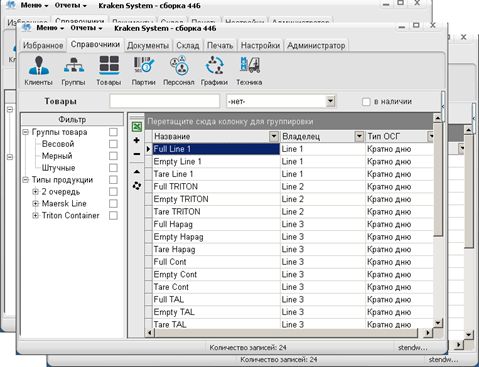Click grid vertical scrollbar up arrow

(x=438, y=118)
